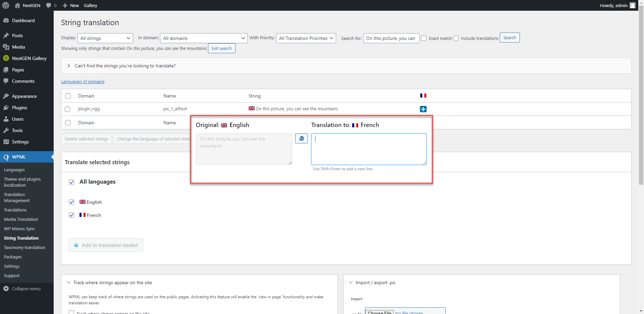Viewport: 644px width, 314px height.
Task: Check the plugin_ngg row checkbox
Action: click(x=67, y=109)
